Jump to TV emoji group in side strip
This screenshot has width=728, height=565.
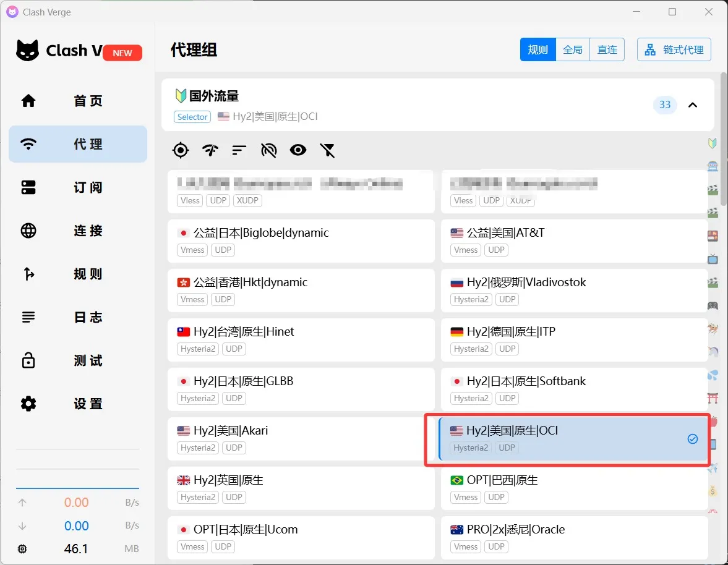713,259
